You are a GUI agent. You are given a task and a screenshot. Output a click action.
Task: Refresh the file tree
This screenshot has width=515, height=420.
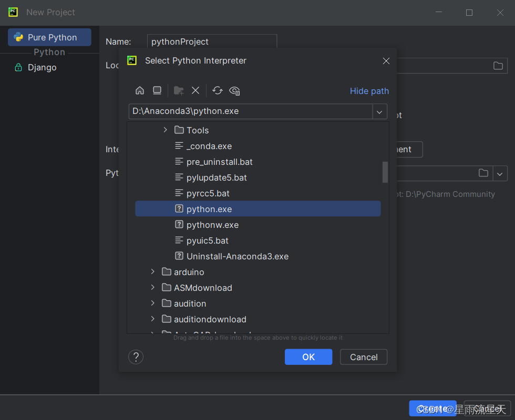click(218, 90)
